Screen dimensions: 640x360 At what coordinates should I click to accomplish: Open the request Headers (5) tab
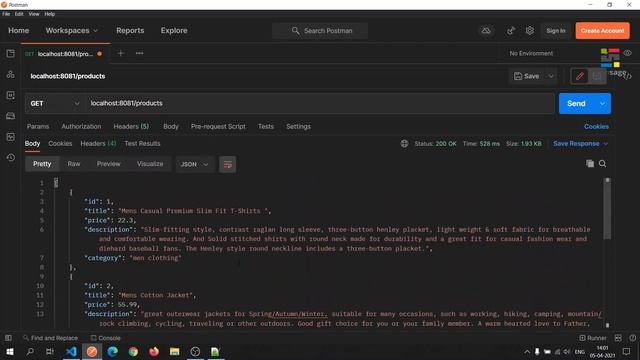point(131,127)
